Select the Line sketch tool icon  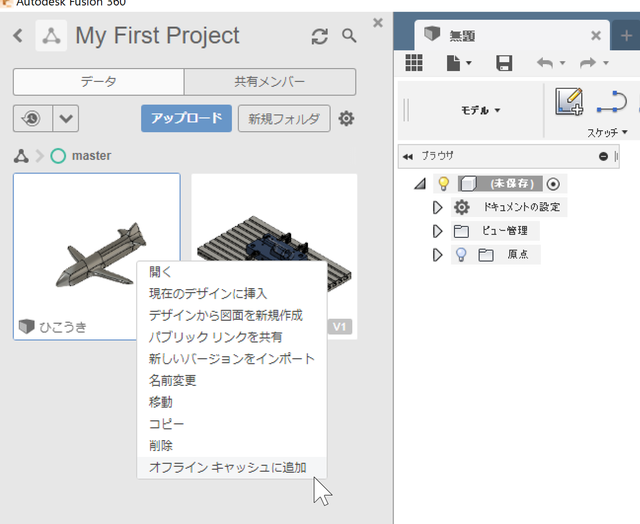(x=612, y=102)
